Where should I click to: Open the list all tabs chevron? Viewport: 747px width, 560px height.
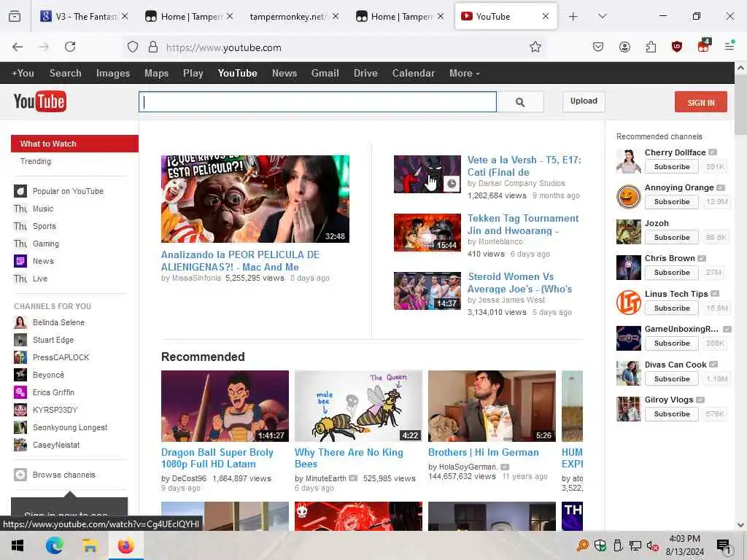point(602,17)
